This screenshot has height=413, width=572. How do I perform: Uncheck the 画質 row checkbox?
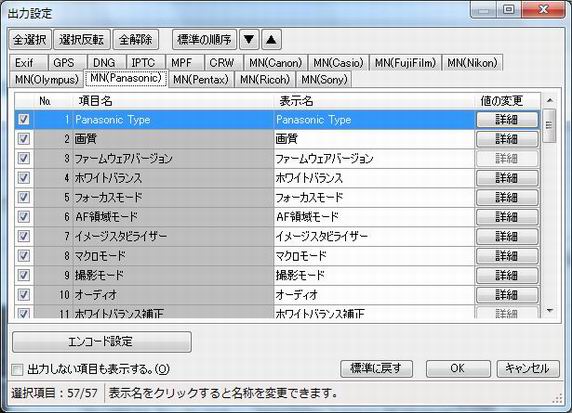click(x=24, y=139)
